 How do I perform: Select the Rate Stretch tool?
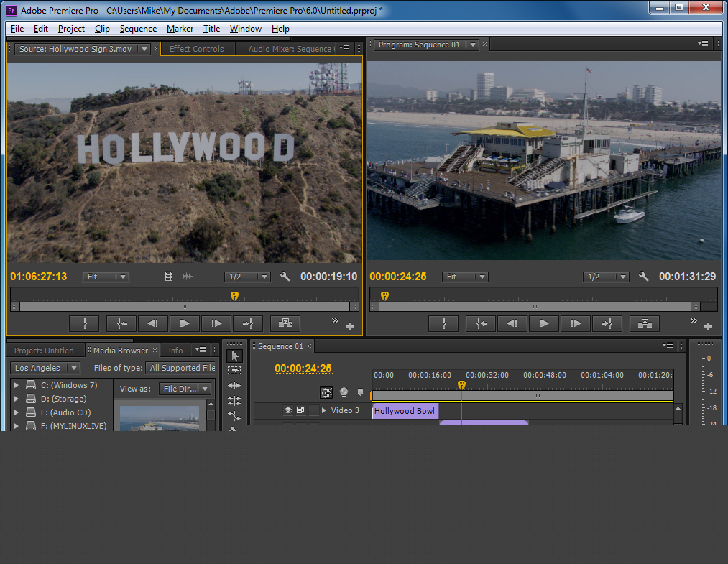(x=235, y=415)
